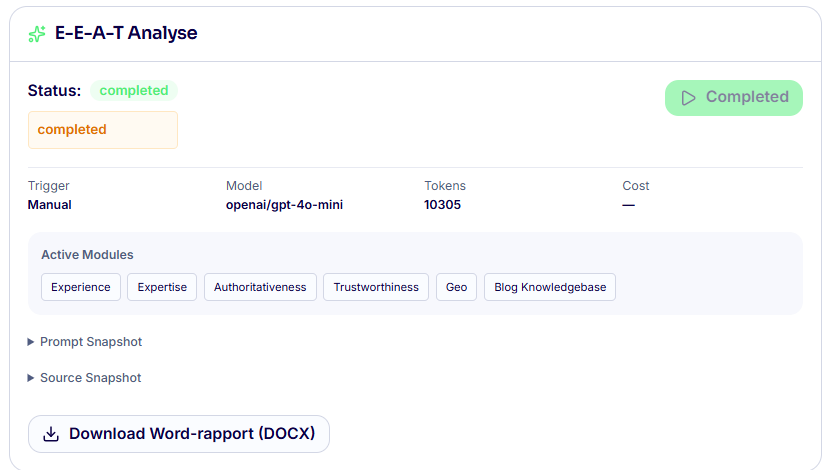Click the E-E-A-T Analyse heading
Image resolution: width=832 pixels, height=470 pixels.
pos(126,33)
